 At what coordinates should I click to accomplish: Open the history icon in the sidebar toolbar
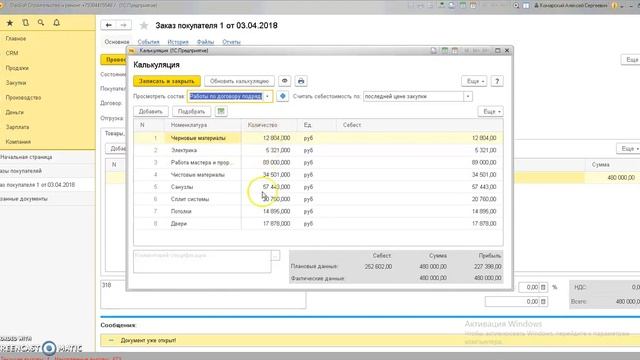tap(25, 23)
